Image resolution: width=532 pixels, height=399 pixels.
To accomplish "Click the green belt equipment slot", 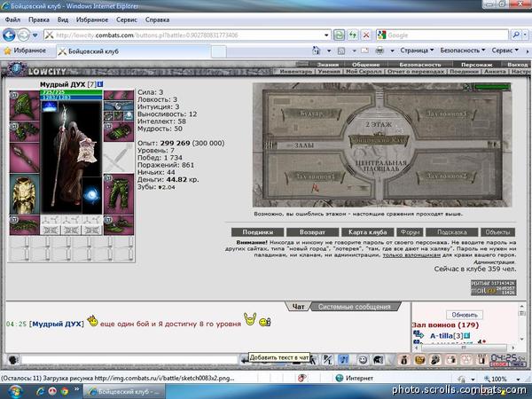I will (25, 225).
